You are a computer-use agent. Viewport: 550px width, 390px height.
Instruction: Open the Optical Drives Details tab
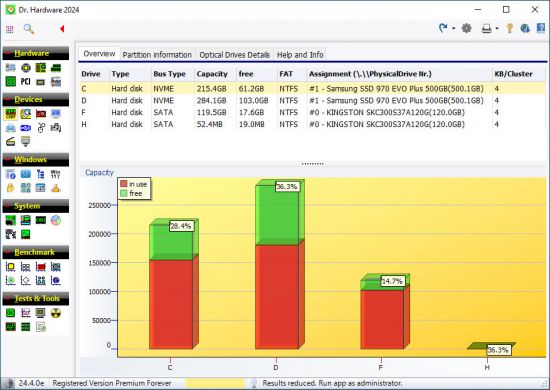point(234,55)
